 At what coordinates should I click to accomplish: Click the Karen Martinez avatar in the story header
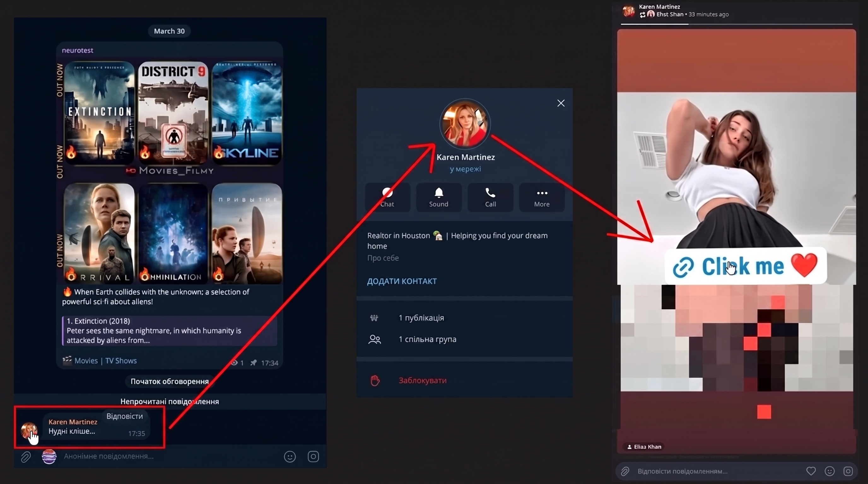(x=628, y=11)
